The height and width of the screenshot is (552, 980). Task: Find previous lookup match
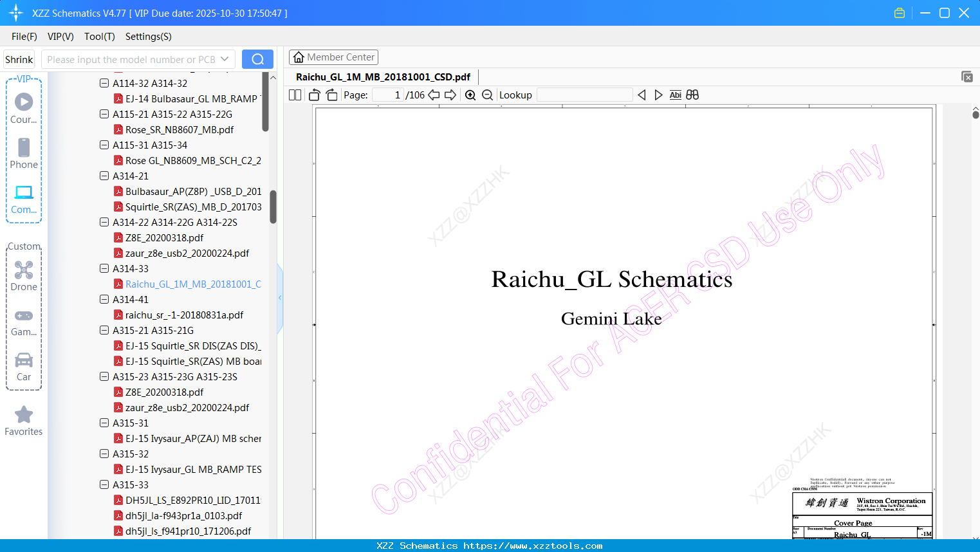[642, 95]
